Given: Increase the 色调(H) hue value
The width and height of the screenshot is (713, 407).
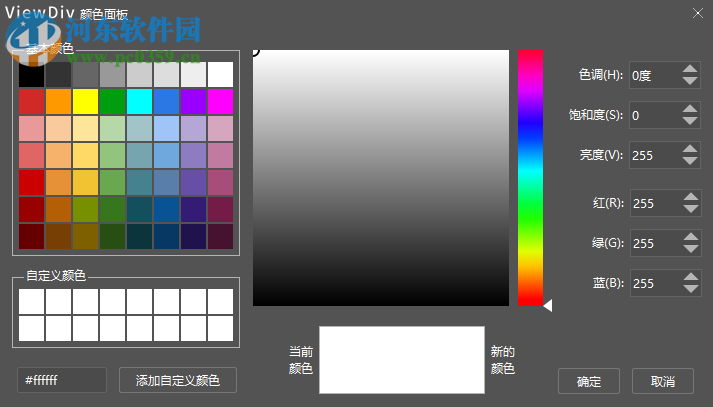Looking at the screenshot, I should tap(690, 69).
